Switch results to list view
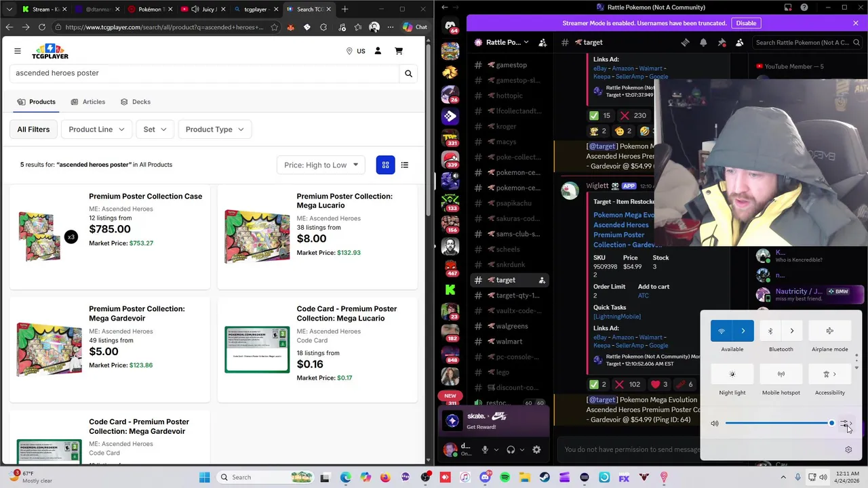868x488 pixels. 404,165
